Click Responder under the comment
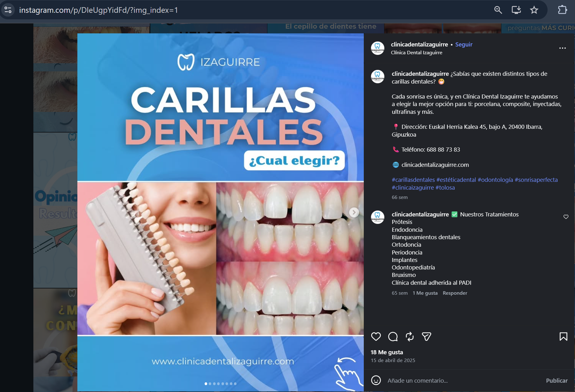This screenshot has width=575, height=392. (x=455, y=293)
